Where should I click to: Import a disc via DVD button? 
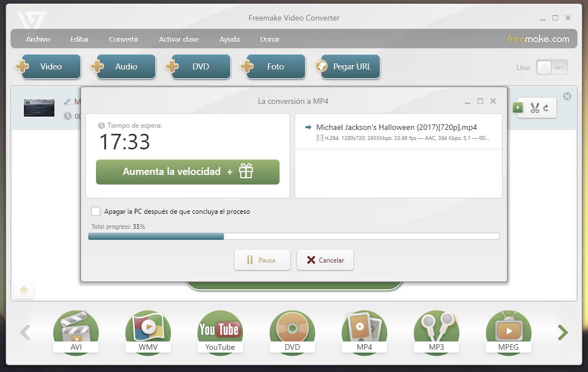click(x=201, y=67)
